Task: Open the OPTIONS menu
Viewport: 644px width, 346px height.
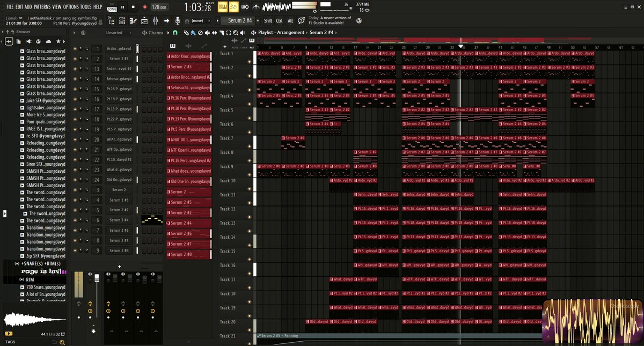Action: (x=71, y=7)
